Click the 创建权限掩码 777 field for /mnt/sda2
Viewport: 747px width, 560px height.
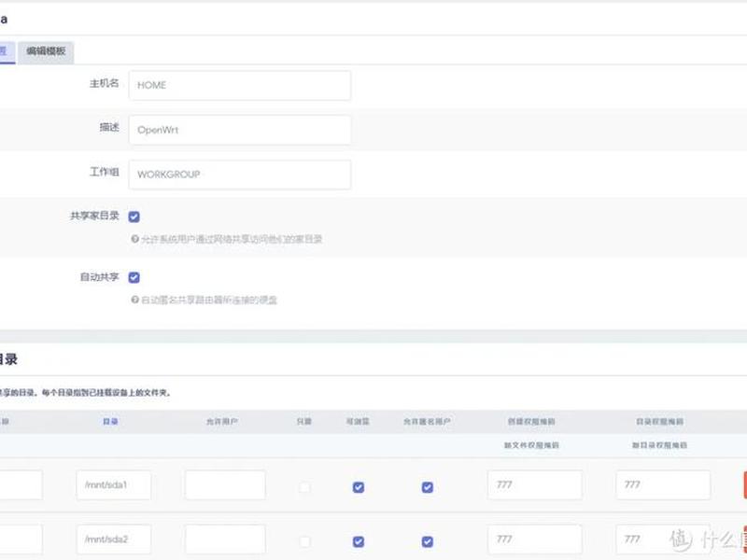[x=534, y=539]
